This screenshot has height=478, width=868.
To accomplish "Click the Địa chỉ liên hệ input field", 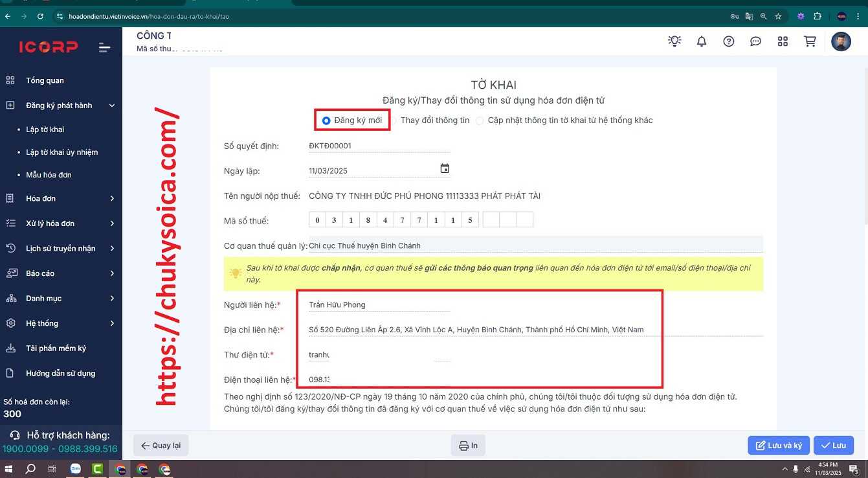I will [x=536, y=330].
